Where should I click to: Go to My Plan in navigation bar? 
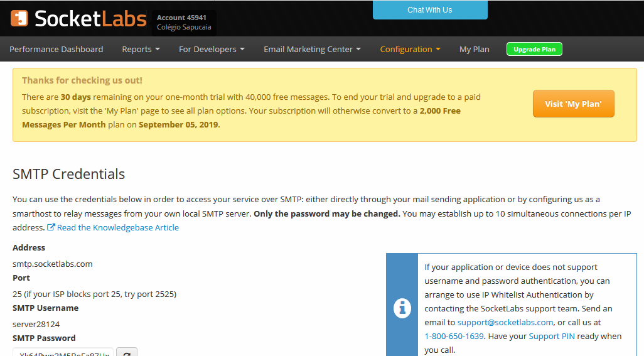coord(475,49)
